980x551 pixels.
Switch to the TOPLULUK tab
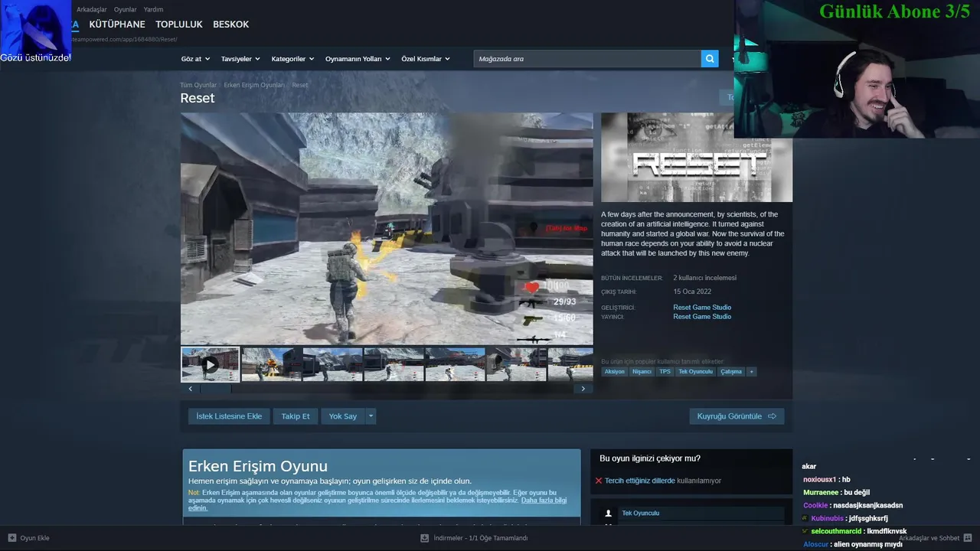(x=179, y=24)
